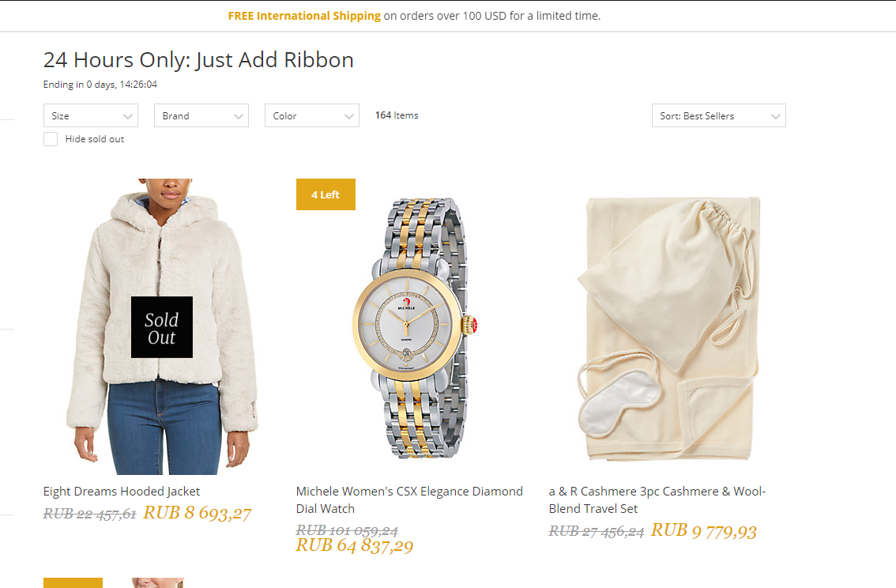
Task: Change the Sort: Best Sellers option
Action: (718, 115)
